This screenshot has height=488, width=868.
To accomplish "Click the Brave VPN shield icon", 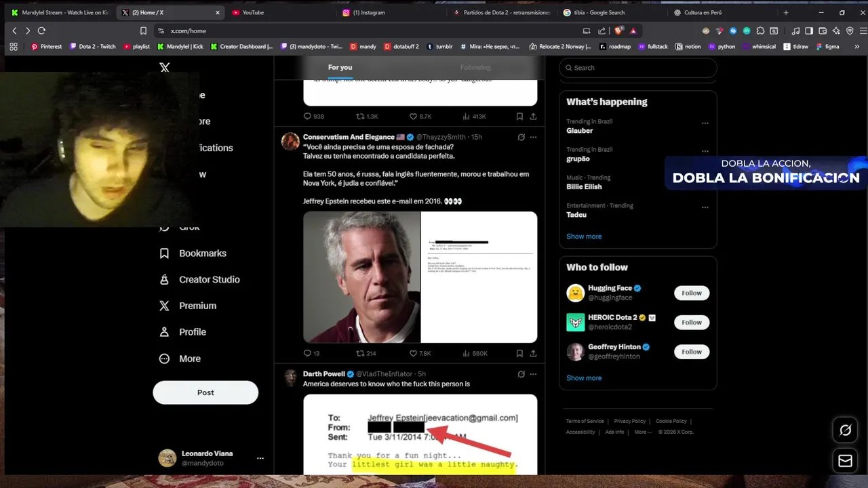I will (850, 30).
